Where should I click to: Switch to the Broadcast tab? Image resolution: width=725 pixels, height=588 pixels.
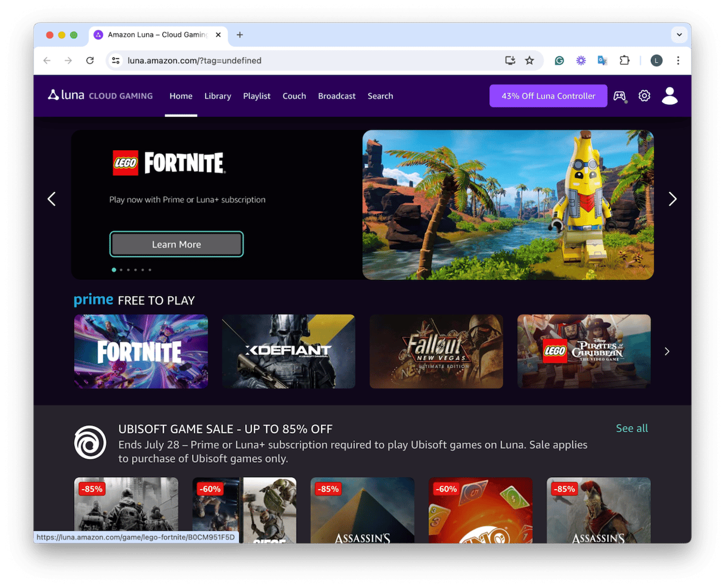(x=336, y=96)
